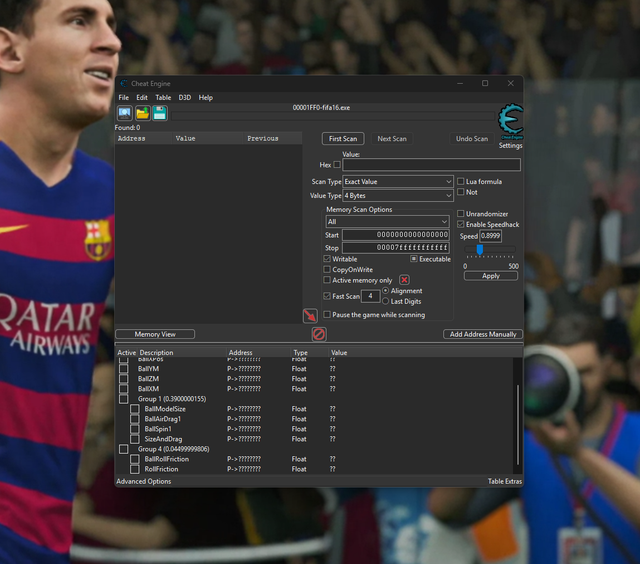Screen dimensions: 640x564
Task: Open the memory region All dropdown
Action: (x=388, y=222)
